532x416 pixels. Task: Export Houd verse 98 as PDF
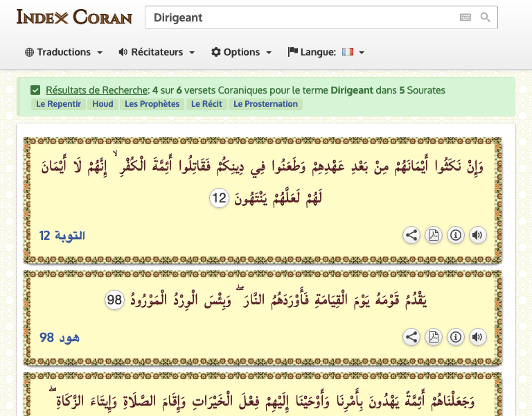click(x=433, y=337)
